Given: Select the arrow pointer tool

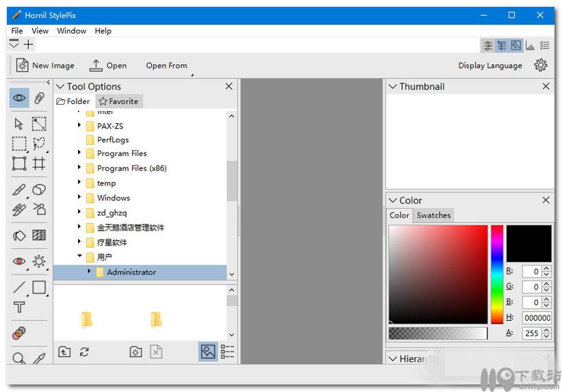Looking at the screenshot, I should 18,124.
